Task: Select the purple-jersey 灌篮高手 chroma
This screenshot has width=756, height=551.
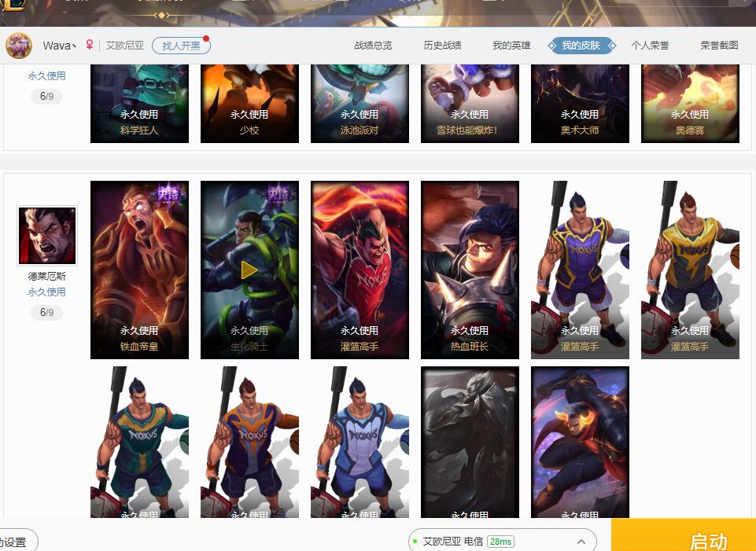Action: pyautogui.click(x=580, y=270)
